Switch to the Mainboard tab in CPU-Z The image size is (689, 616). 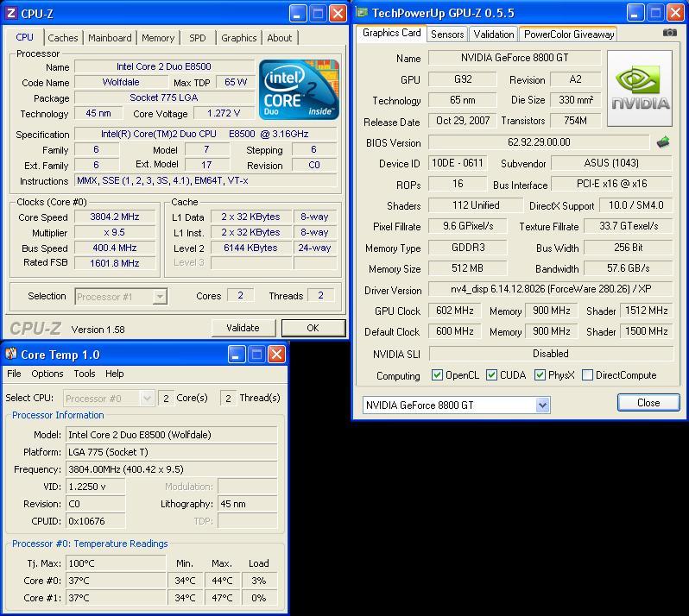tap(110, 38)
